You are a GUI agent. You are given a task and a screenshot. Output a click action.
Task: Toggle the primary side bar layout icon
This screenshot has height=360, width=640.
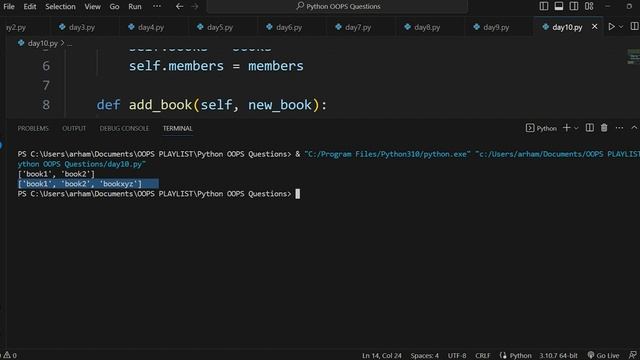pyautogui.click(x=544, y=6)
